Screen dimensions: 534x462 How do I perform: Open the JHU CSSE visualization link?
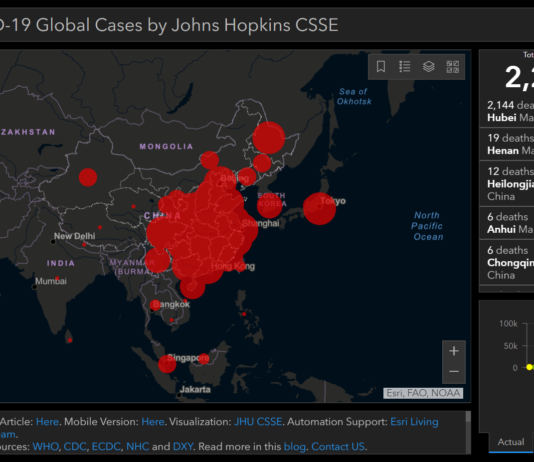(x=258, y=421)
